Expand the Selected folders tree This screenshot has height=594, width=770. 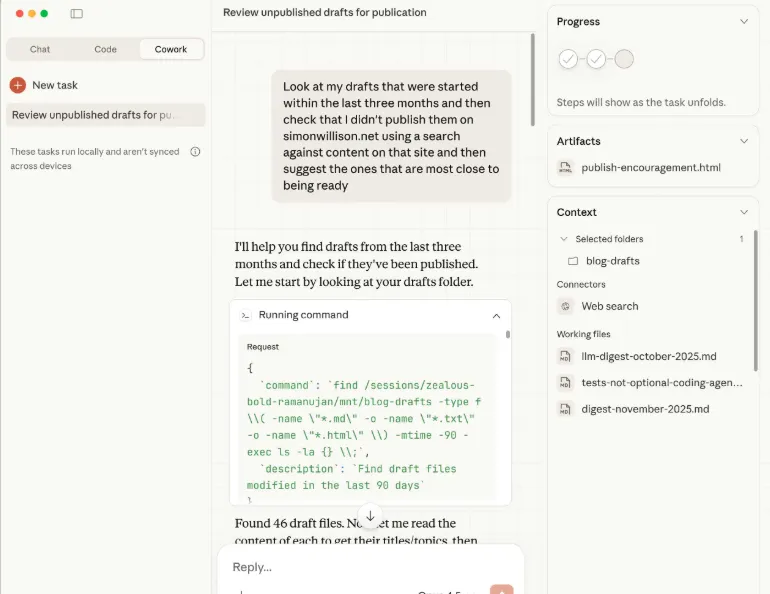pos(565,239)
